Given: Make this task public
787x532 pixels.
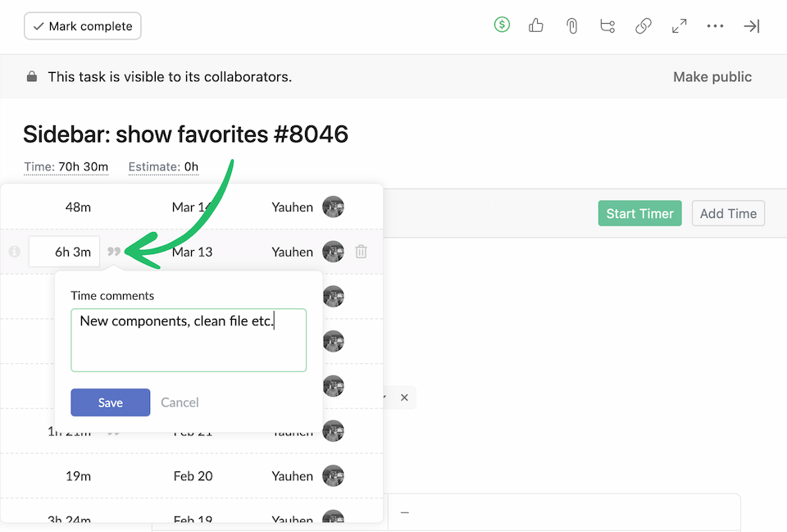Looking at the screenshot, I should pyautogui.click(x=712, y=76).
